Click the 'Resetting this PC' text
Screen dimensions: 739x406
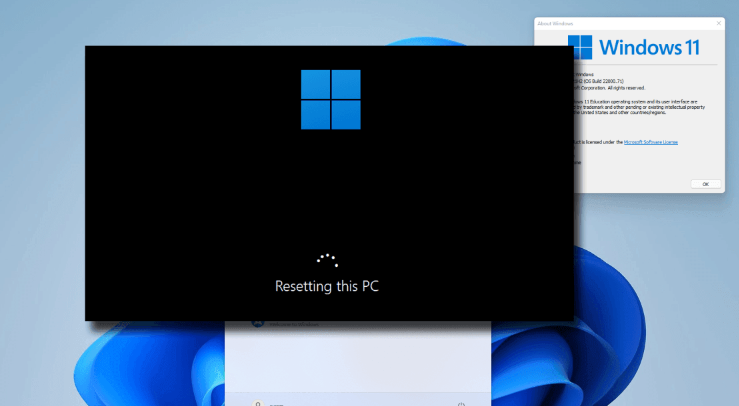click(x=327, y=286)
